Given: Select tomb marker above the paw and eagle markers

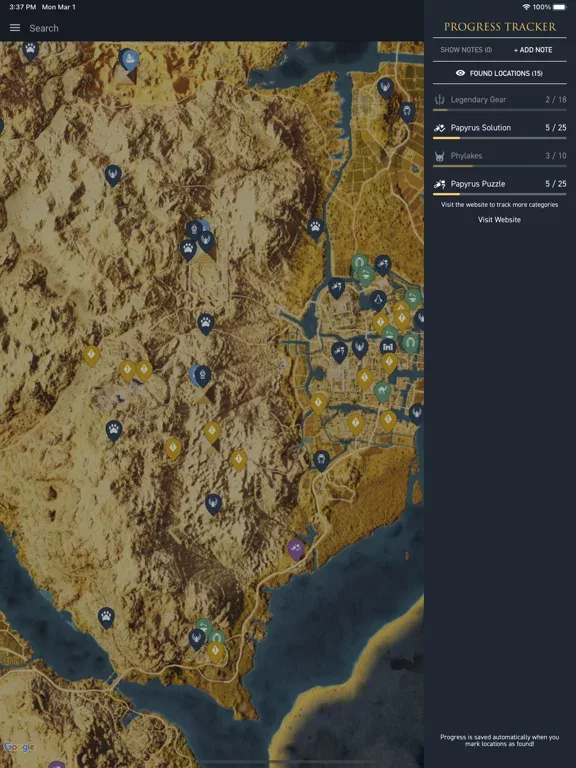Looking at the screenshot, I should click(x=194, y=229).
